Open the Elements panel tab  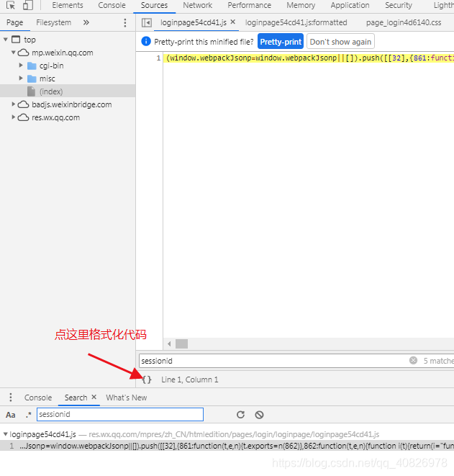(68, 6)
